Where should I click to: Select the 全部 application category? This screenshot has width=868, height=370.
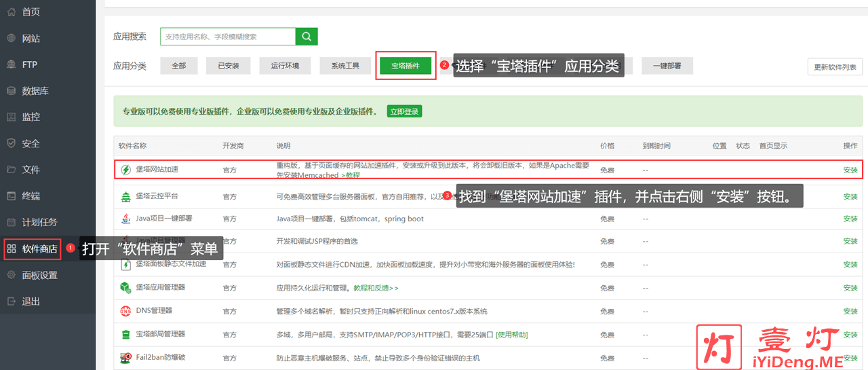[x=179, y=66]
